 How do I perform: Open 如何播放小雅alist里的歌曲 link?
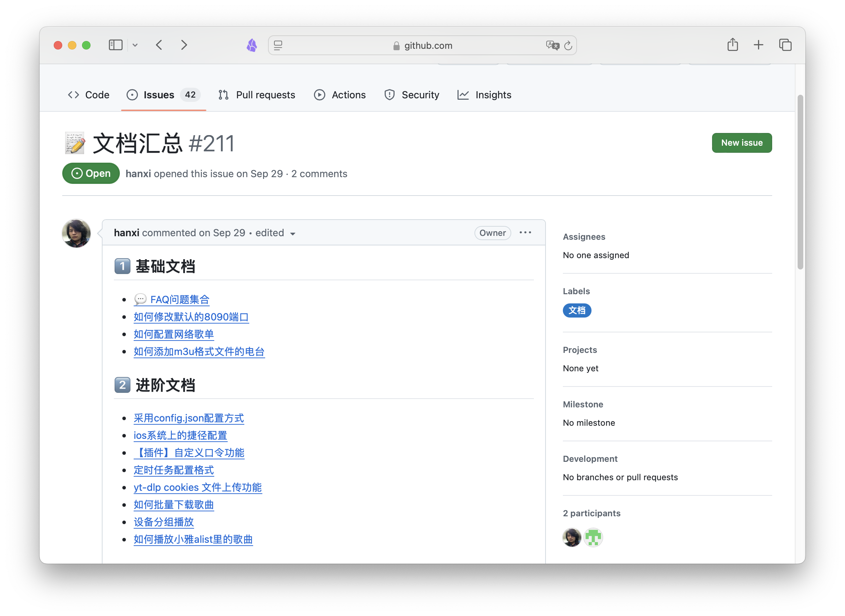tap(193, 539)
